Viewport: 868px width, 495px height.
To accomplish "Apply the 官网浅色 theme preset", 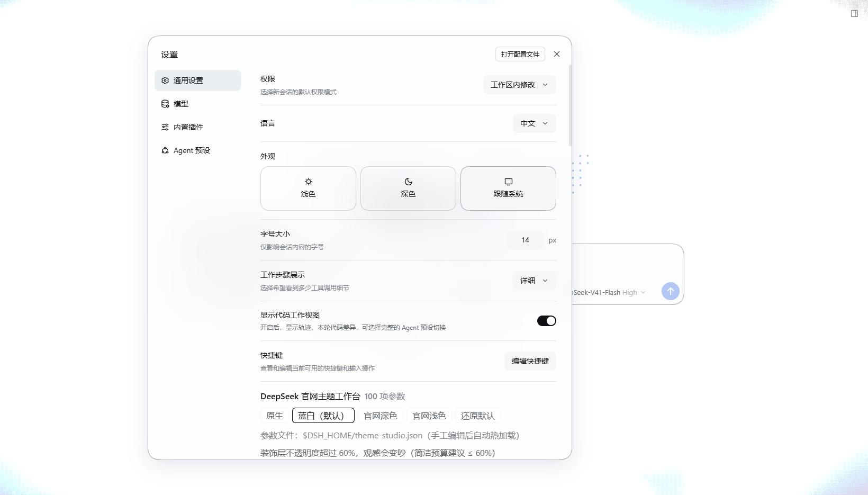I will pos(429,416).
